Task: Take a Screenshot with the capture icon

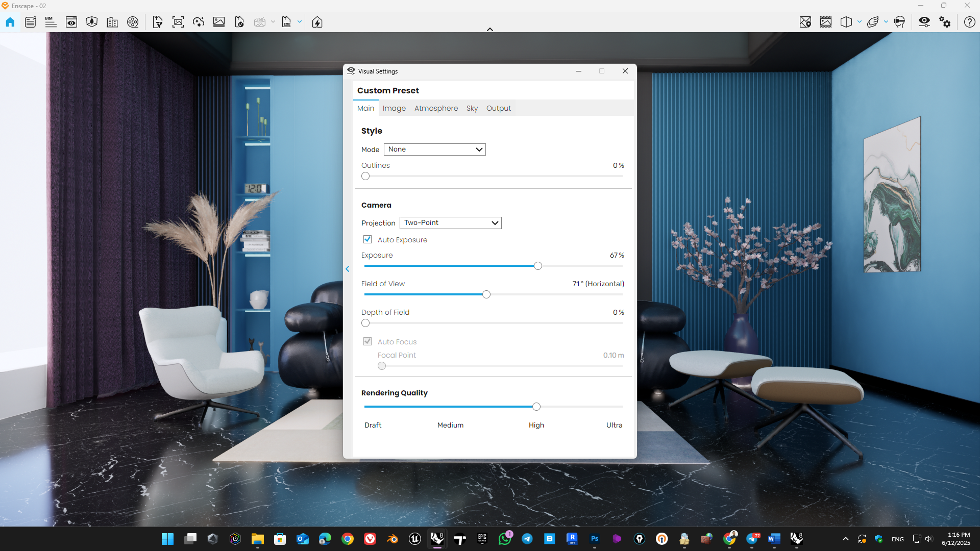Action: click(x=178, y=22)
